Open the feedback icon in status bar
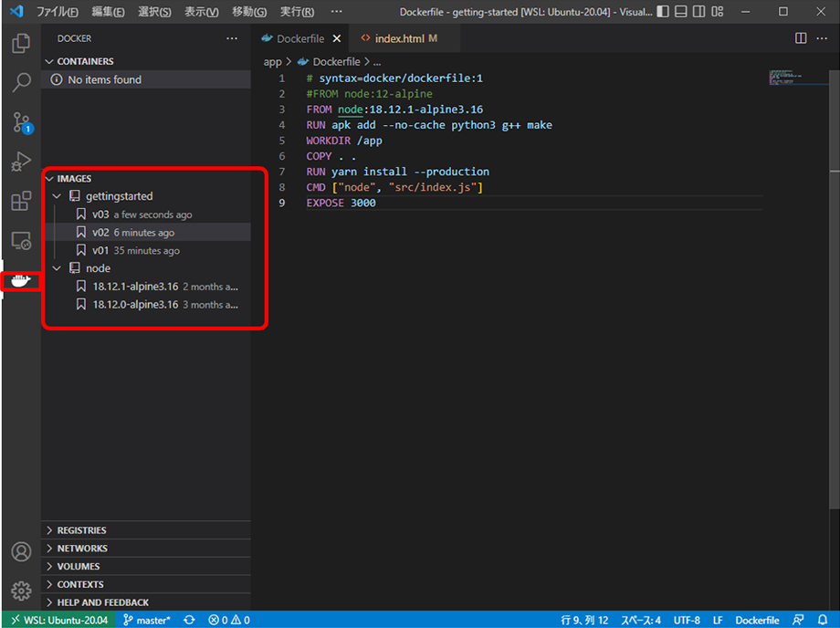Screen dimensions: 840x628 798,620
